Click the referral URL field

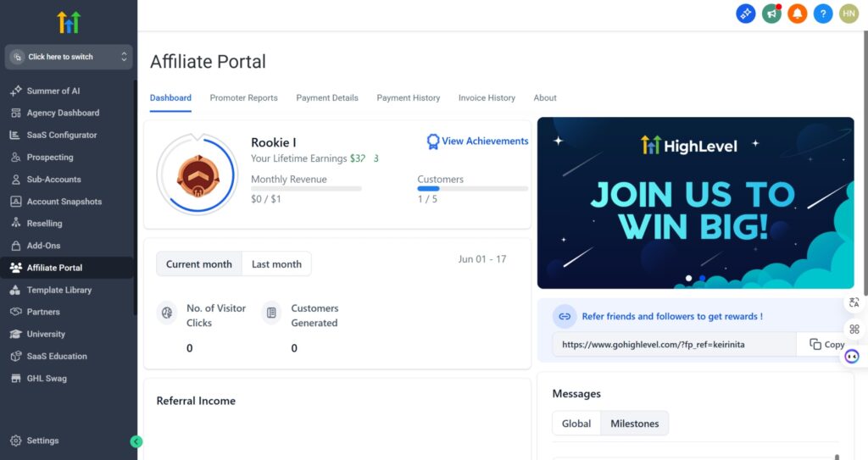pyautogui.click(x=674, y=344)
